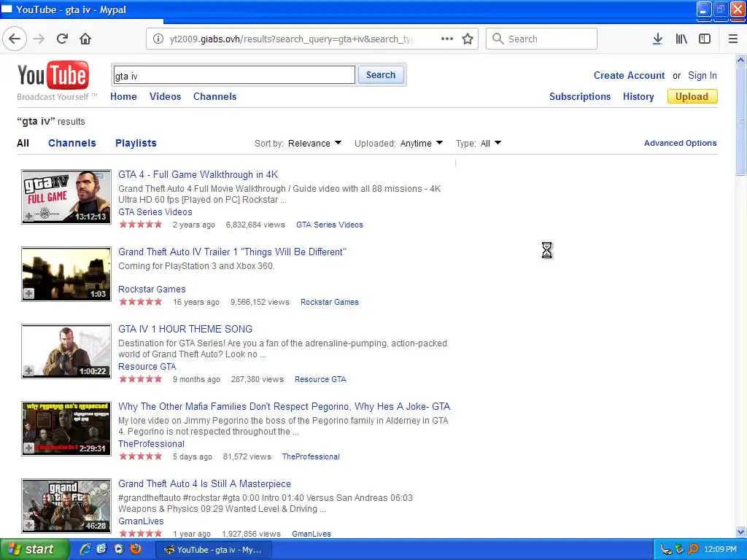Open title Grand Theft Auto 4 Is Still A Masterpiece
Image resolution: width=747 pixels, height=560 pixels.
204,483
